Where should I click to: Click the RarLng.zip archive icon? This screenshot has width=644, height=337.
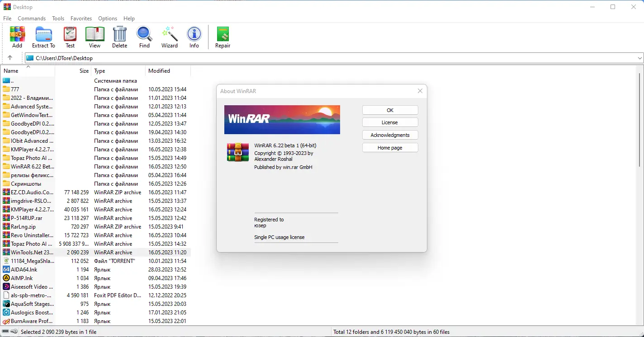click(6, 227)
